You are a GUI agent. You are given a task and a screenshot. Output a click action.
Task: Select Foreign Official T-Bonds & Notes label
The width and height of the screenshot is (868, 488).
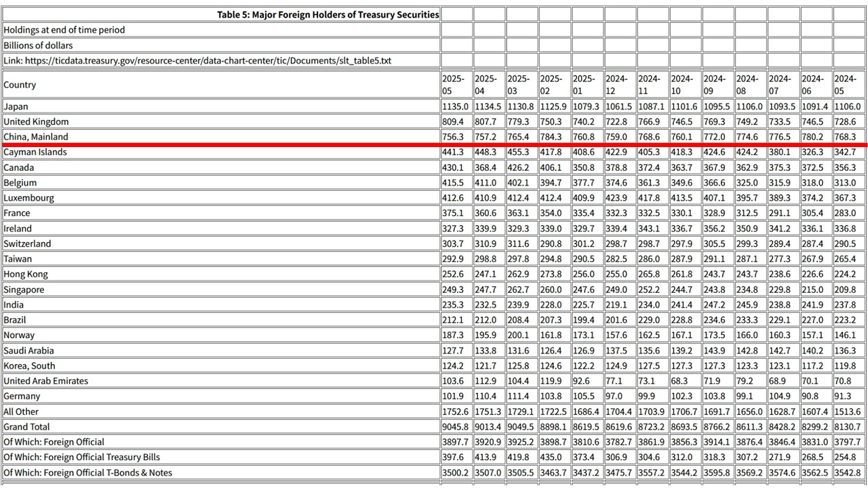(x=87, y=472)
